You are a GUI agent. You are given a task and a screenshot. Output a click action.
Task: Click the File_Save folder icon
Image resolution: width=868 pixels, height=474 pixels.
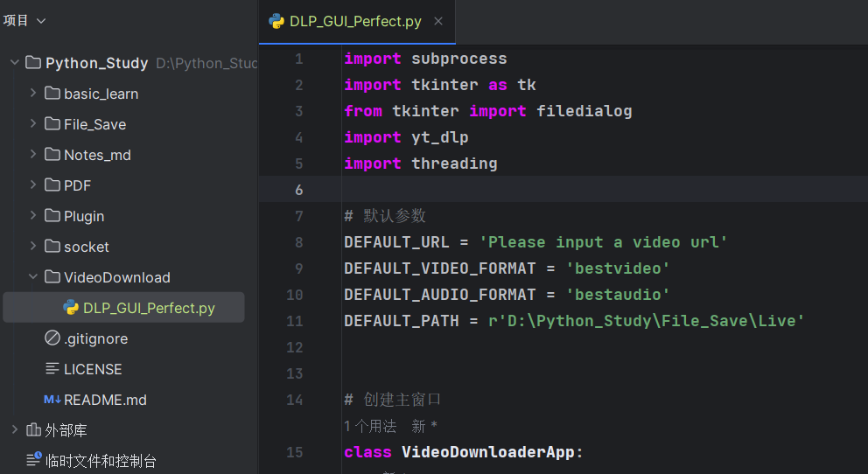52,123
